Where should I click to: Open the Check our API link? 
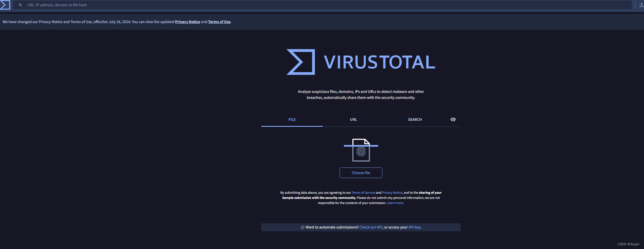click(x=371, y=227)
